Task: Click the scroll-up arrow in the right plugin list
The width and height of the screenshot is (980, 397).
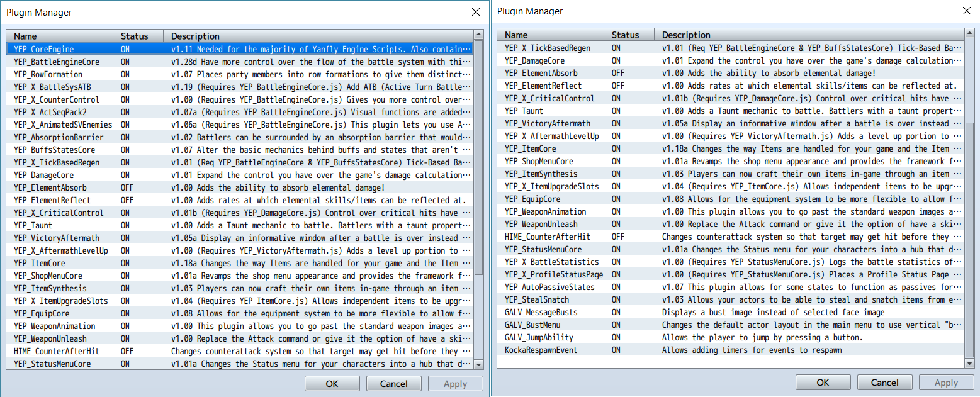Action: pos(969,34)
